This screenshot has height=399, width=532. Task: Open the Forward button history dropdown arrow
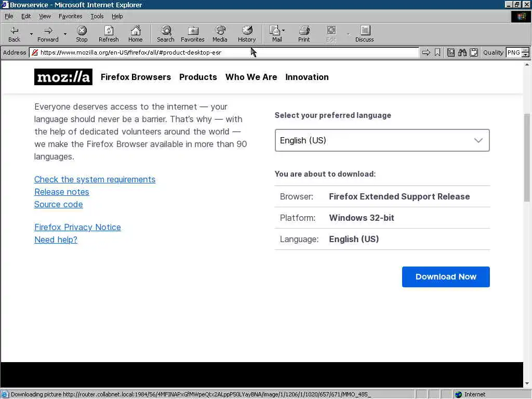[65, 34]
